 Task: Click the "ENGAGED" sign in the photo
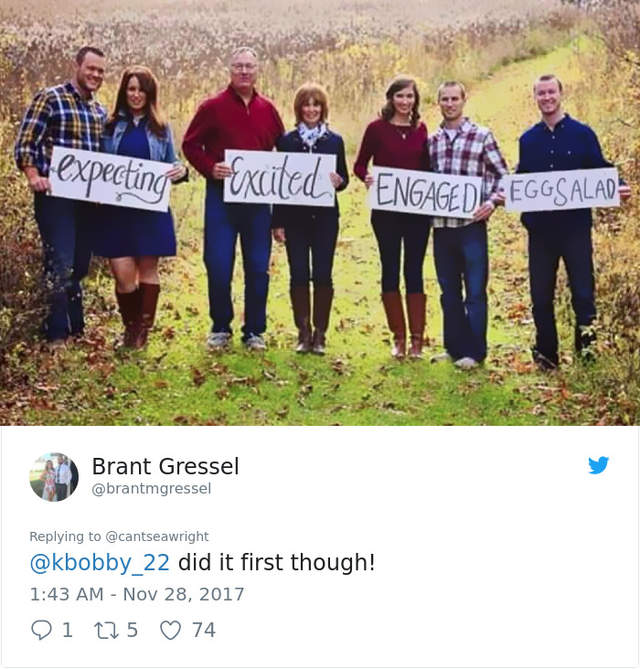(427, 193)
